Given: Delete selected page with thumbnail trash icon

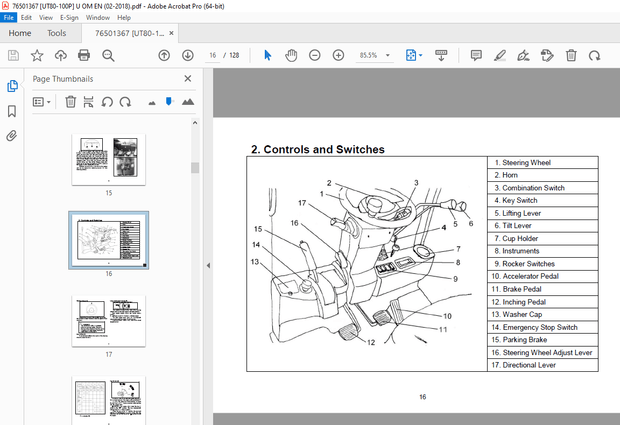Looking at the screenshot, I should point(71,101).
